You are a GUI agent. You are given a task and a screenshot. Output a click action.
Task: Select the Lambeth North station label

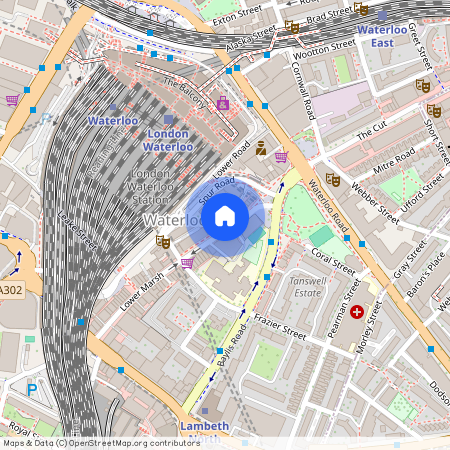[x=204, y=432]
